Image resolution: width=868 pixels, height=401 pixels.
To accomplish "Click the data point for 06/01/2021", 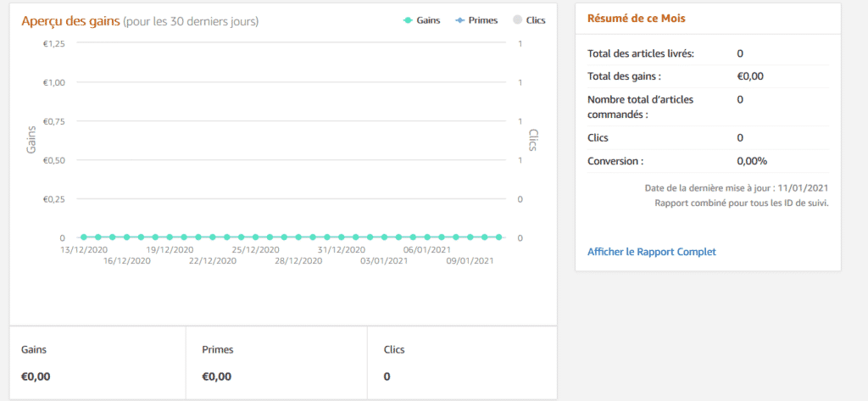I will point(427,237).
